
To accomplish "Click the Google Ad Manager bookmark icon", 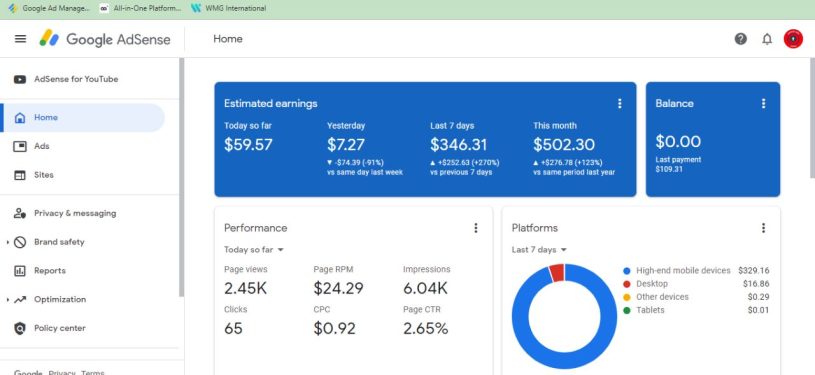I will [x=13, y=8].
